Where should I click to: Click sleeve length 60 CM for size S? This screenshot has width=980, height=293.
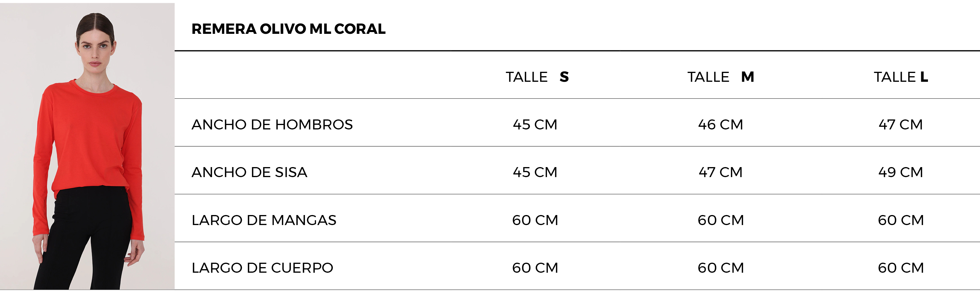click(535, 220)
